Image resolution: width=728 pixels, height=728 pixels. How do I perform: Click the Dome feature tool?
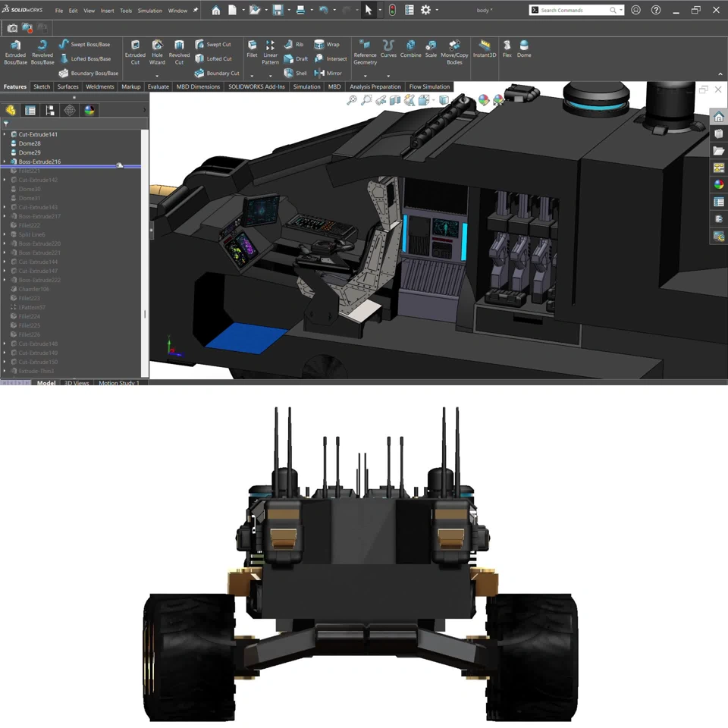click(524, 49)
